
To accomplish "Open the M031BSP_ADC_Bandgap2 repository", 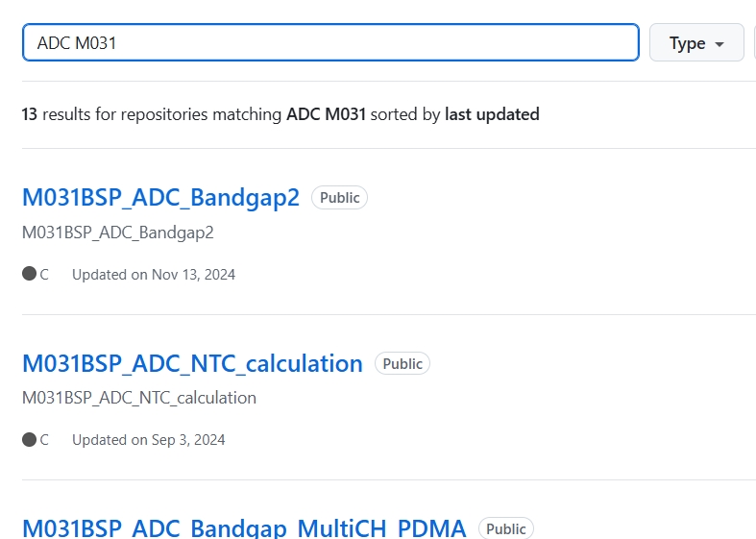I will coord(161,197).
